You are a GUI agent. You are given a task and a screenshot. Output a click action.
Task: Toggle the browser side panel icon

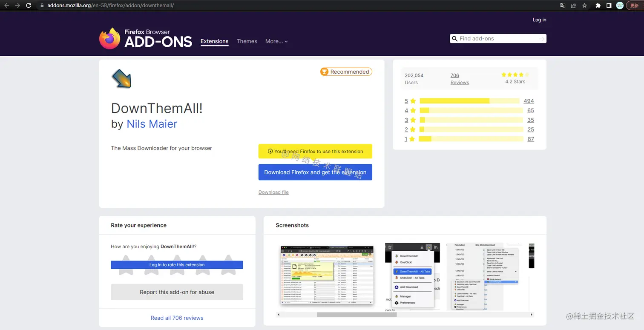tap(609, 6)
